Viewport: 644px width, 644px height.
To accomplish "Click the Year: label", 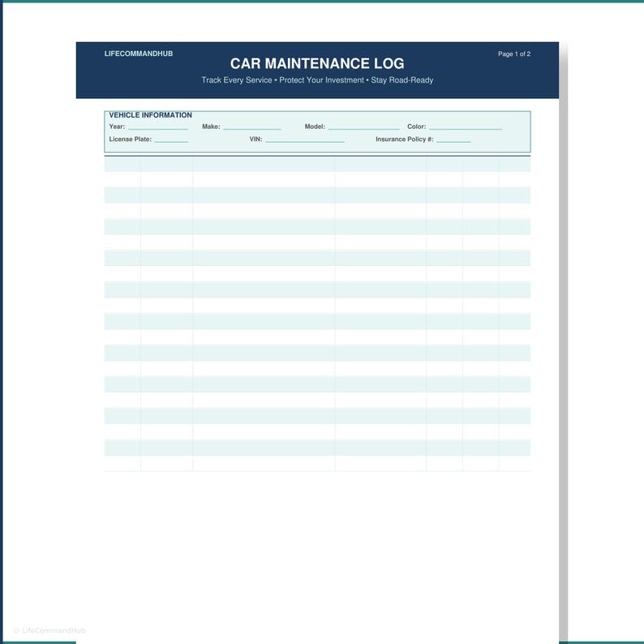I will [117, 127].
